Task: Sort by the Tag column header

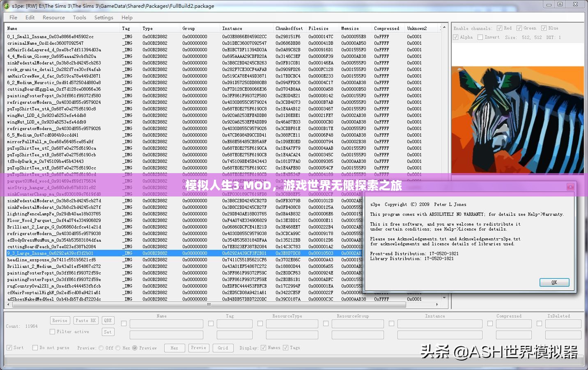Action: pos(130,28)
